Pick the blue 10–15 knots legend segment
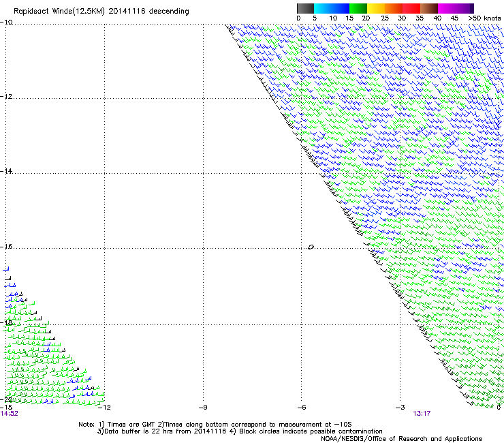This screenshot has height=443, width=504. [x=341, y=8]
